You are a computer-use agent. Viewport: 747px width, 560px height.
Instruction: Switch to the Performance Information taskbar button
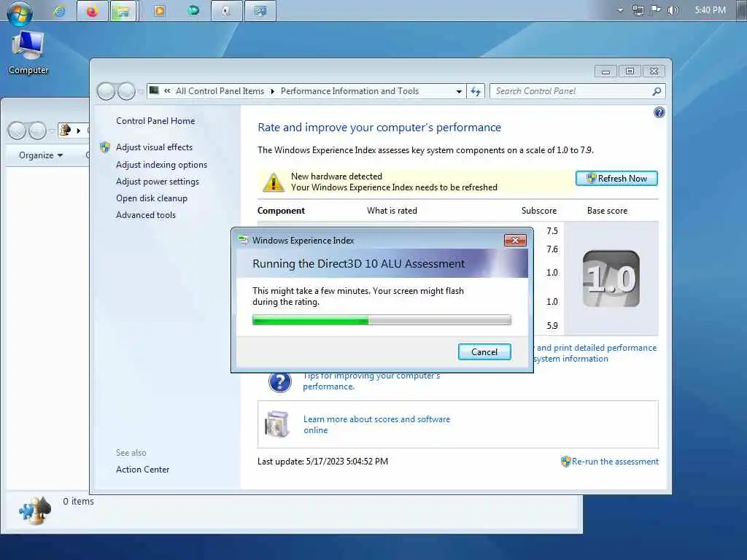[260, 11]
